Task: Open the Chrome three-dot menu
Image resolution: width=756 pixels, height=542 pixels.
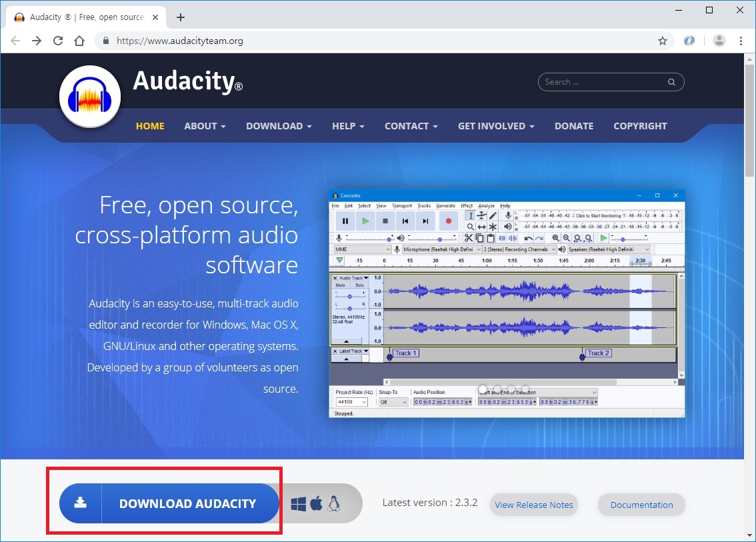Action: click(x=741, y=41)
